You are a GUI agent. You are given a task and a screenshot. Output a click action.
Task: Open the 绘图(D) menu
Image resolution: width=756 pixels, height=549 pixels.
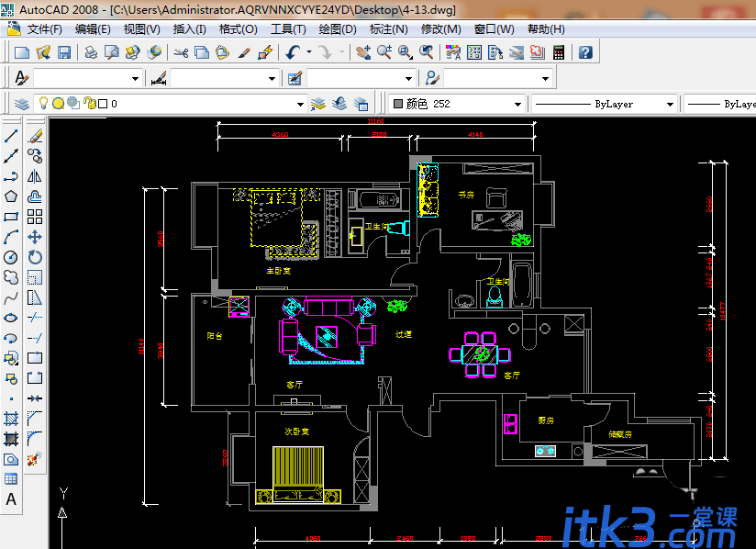tap(338, 29)
